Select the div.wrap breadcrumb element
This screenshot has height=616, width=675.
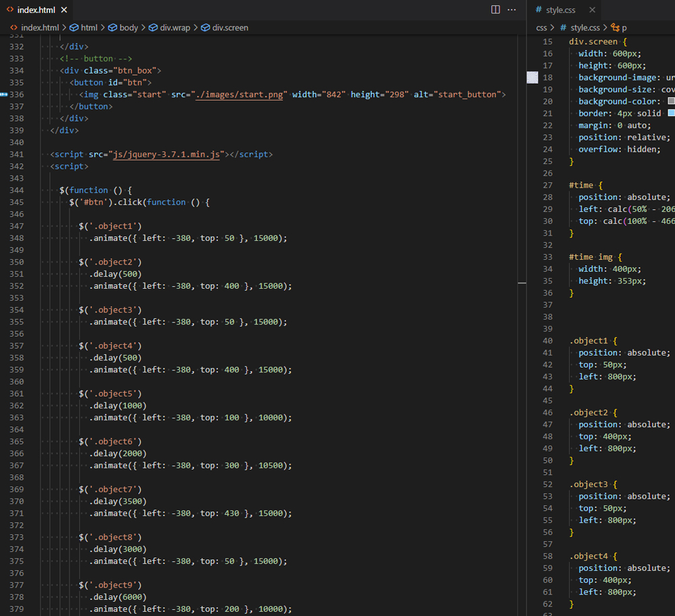(175, 28)
